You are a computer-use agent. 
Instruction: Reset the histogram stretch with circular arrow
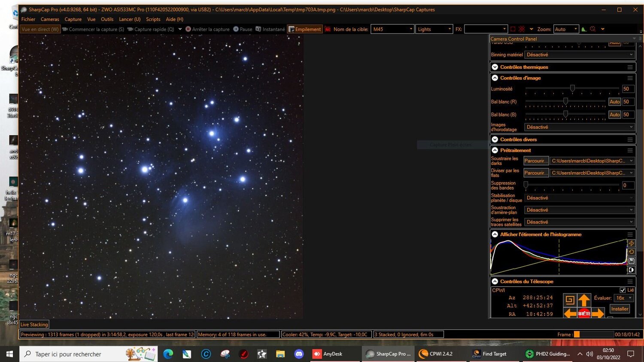pyautogui.click(x=631, y=252)
